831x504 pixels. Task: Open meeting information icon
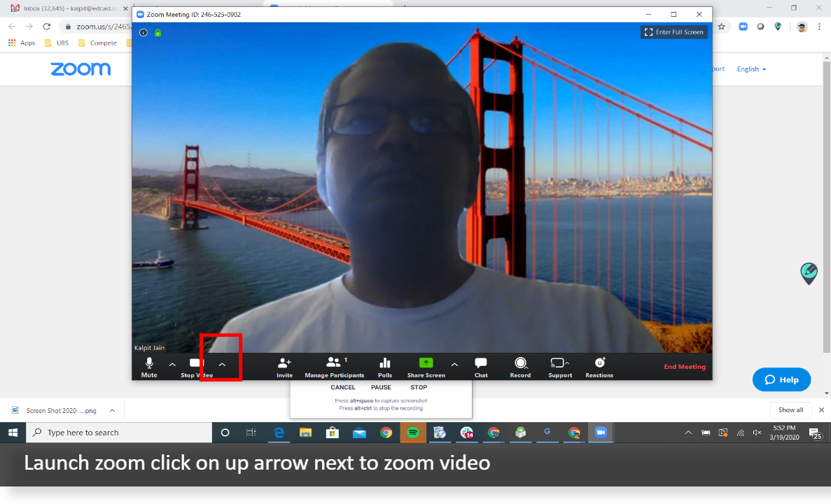pyautogui.click(x=143, y=33)
